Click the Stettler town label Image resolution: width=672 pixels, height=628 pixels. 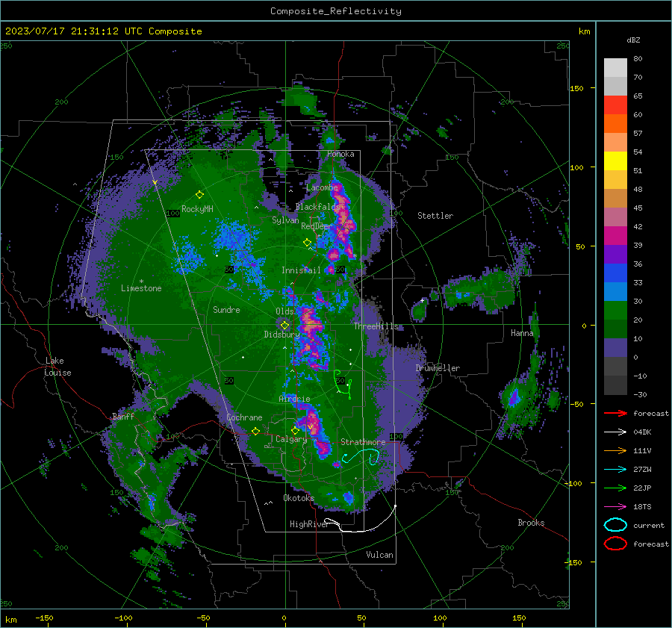click(x=435, y=216)
